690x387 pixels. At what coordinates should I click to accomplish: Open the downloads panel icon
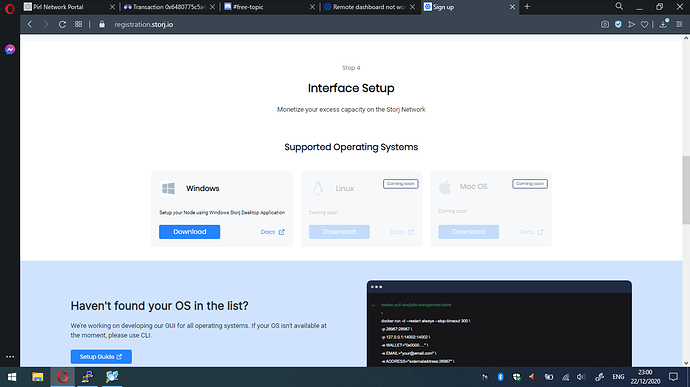[x=663, y=24]
